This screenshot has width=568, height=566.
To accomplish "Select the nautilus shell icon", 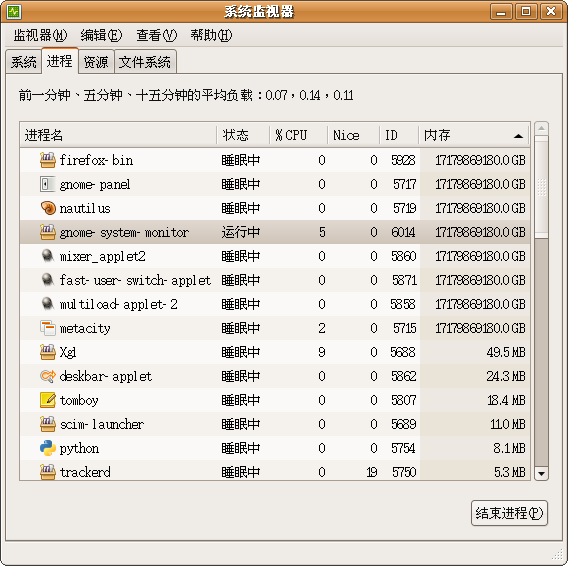I will pyautogui.click(x=47, y=208).
